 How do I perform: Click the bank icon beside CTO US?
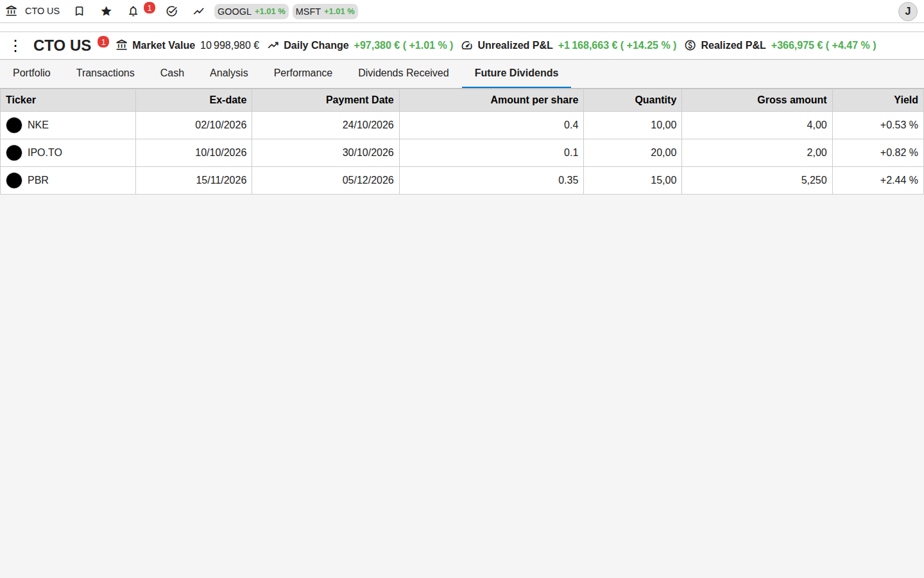pyautogui.click(x=12, y=11)
